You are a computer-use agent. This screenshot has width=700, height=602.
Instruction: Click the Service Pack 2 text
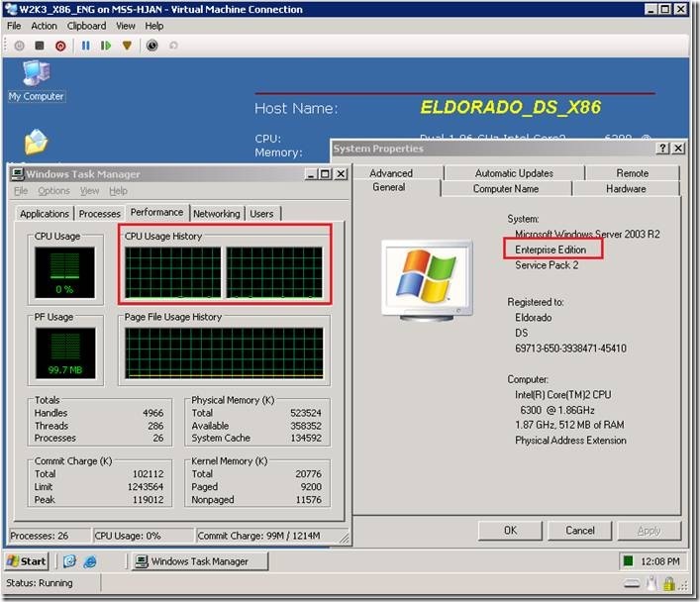547,265
